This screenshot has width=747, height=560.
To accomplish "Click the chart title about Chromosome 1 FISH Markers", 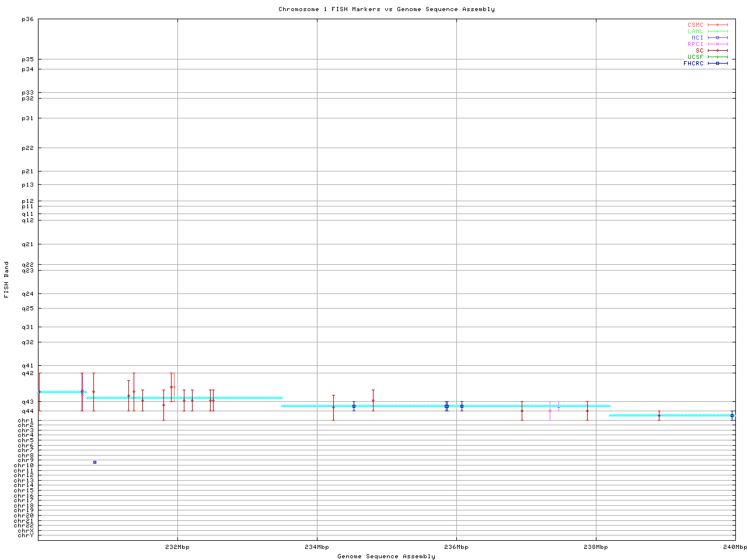I will (386, 9).
